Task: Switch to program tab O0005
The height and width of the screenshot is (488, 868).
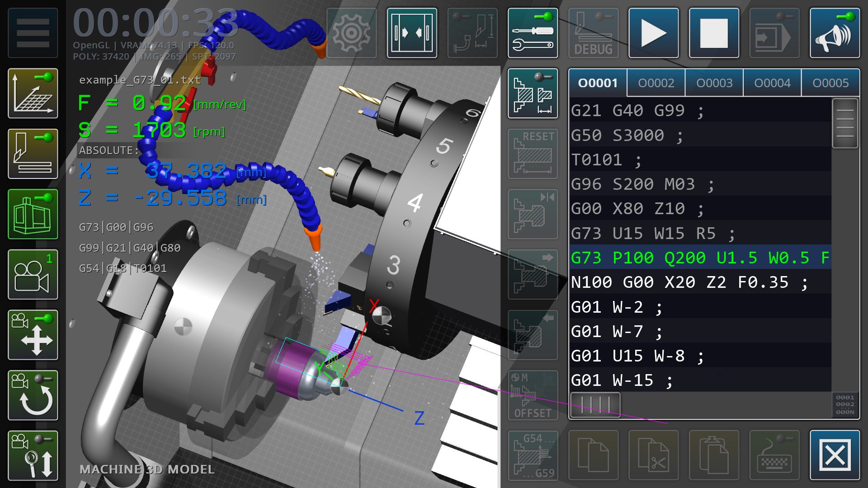Action: pos(830,83)
